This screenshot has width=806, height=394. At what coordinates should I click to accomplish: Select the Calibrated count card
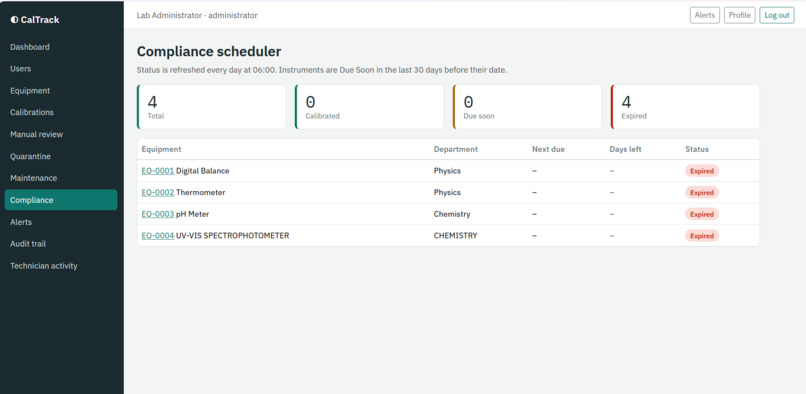coord(369,106)
